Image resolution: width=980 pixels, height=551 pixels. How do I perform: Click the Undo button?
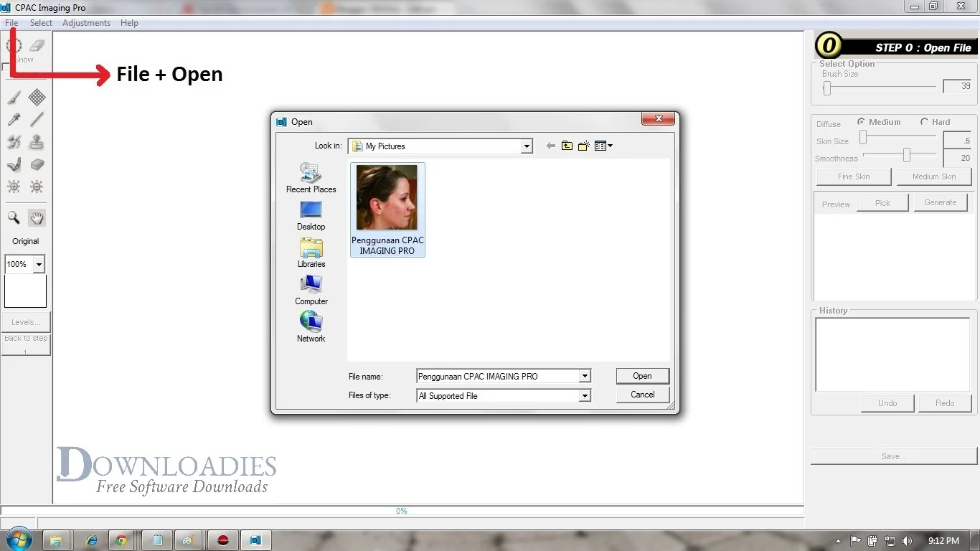pos(887,403)
